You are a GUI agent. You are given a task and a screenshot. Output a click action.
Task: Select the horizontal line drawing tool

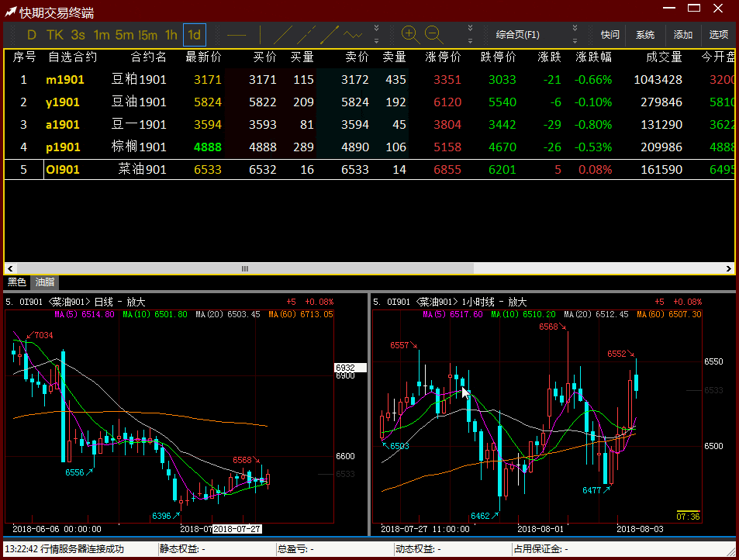[237, 35]
